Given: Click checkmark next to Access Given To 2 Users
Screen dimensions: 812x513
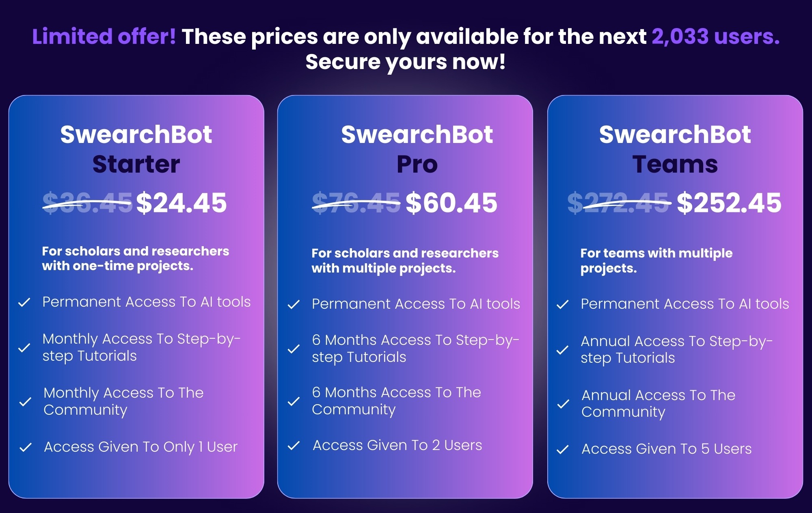Looking at the screenshot, I should (294, 446).
